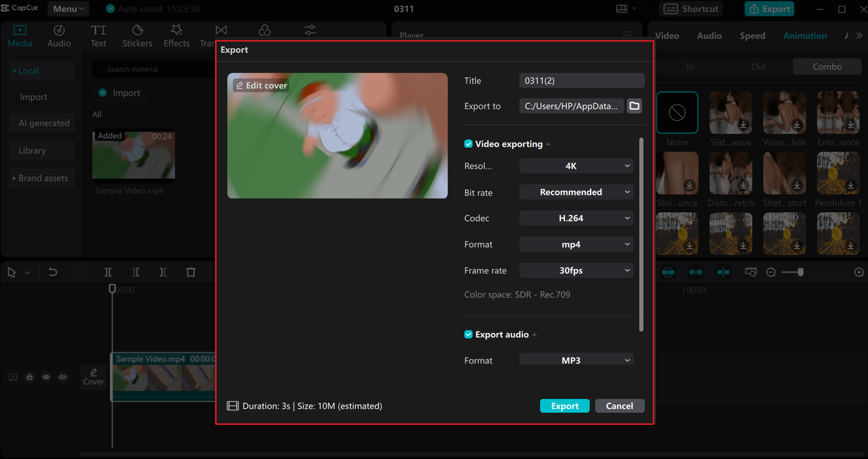Open the Bit rate dropdown showing Recommended

576,192
